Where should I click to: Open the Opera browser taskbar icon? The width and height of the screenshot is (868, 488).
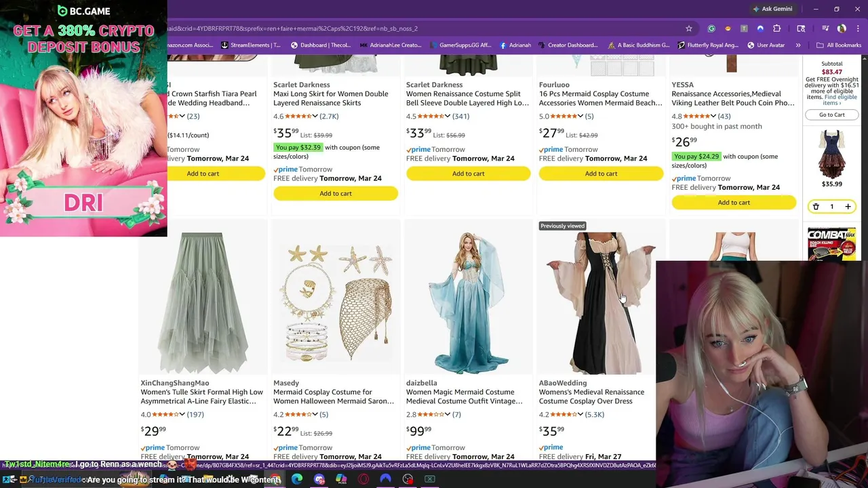(x=363, y=479)
